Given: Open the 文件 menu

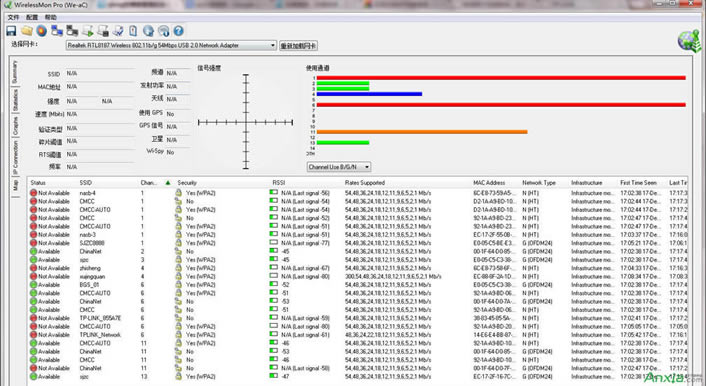Looking at the screenshot, I should click(13, 17).
